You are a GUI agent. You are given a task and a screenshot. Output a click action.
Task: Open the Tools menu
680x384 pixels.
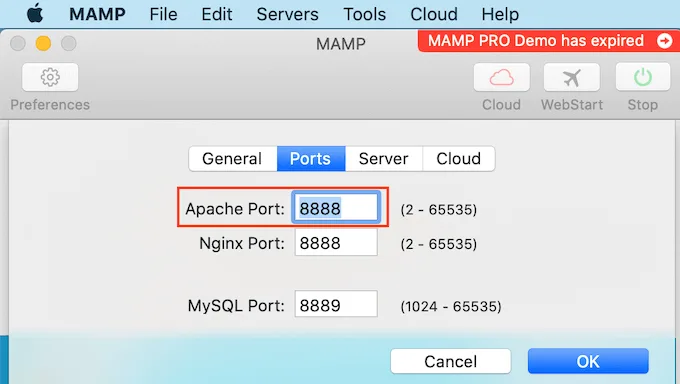click(364, 14)
